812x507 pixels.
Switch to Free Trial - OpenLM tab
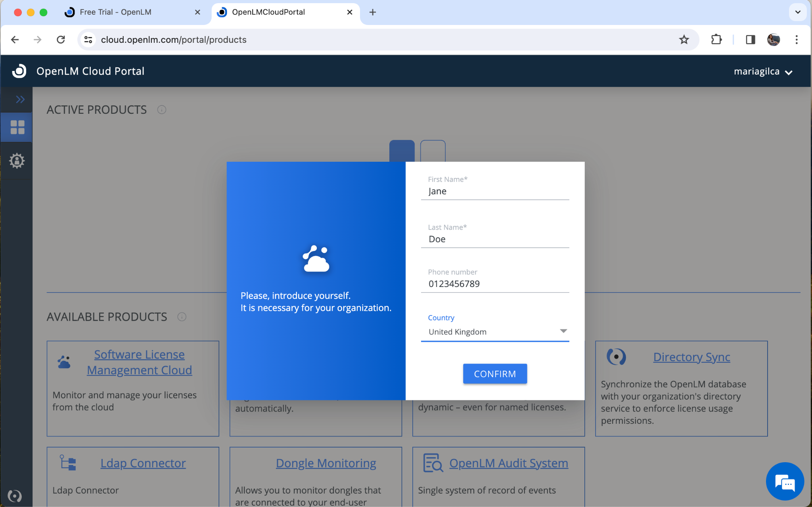point(115,12)
